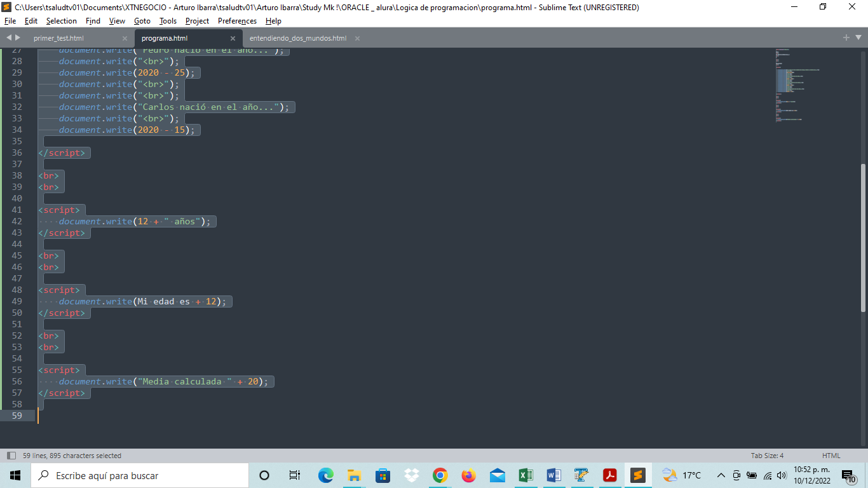Open Adobe Acrobat from taskbar
Viewport: 868px width, 488px height.
pos(610,475)
